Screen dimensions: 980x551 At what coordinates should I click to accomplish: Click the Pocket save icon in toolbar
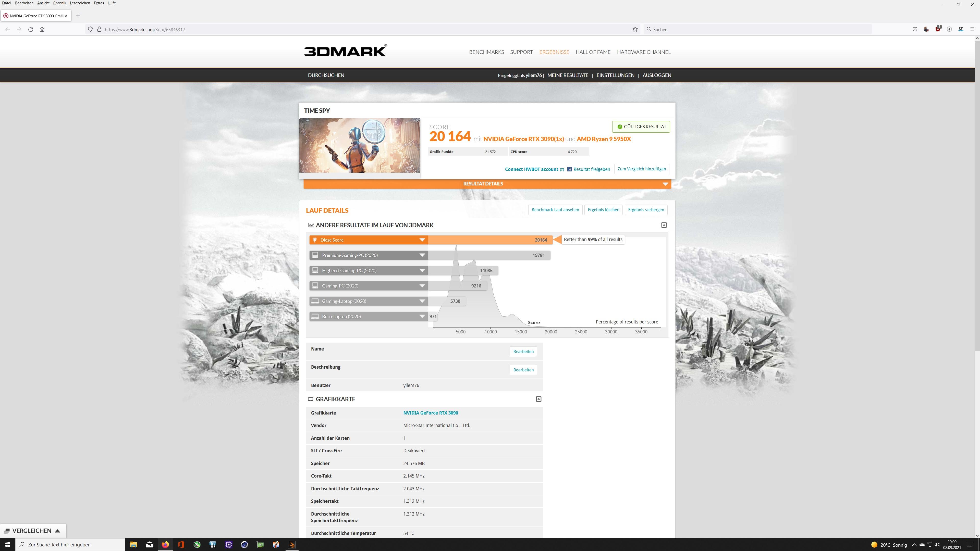tap(915, 29)
